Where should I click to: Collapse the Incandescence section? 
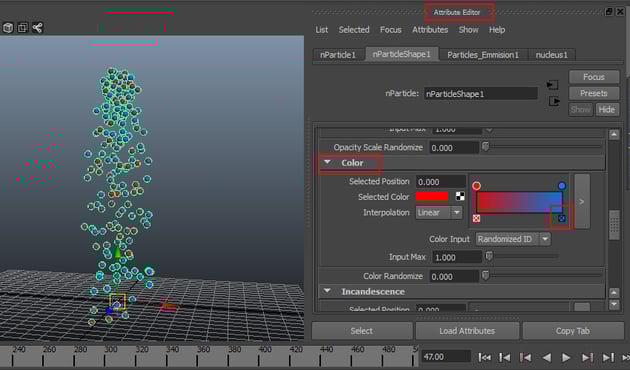coord(328,291)
